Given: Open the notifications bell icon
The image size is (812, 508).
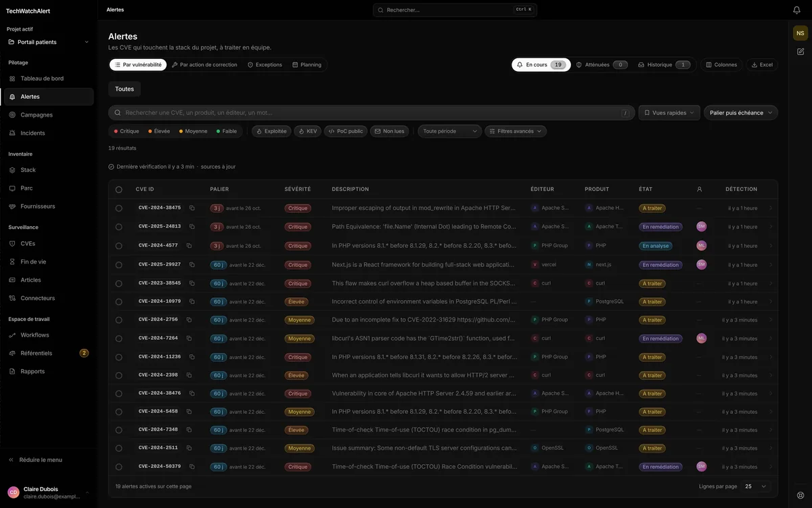Looking at the screenshot, I should pos(796,9).
